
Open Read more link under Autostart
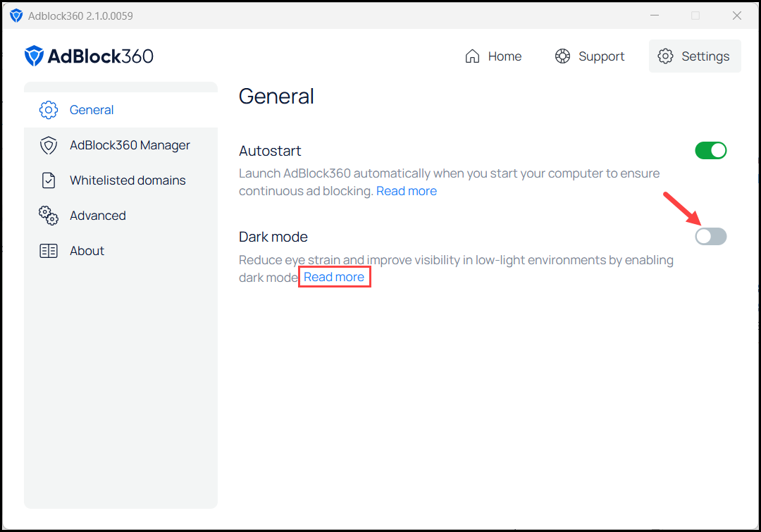[x=407, y=191]
